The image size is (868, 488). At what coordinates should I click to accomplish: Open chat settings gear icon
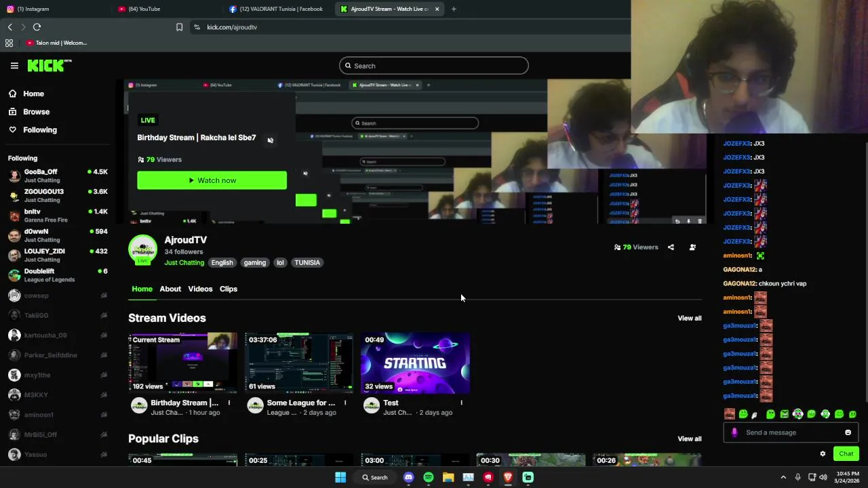823,454
